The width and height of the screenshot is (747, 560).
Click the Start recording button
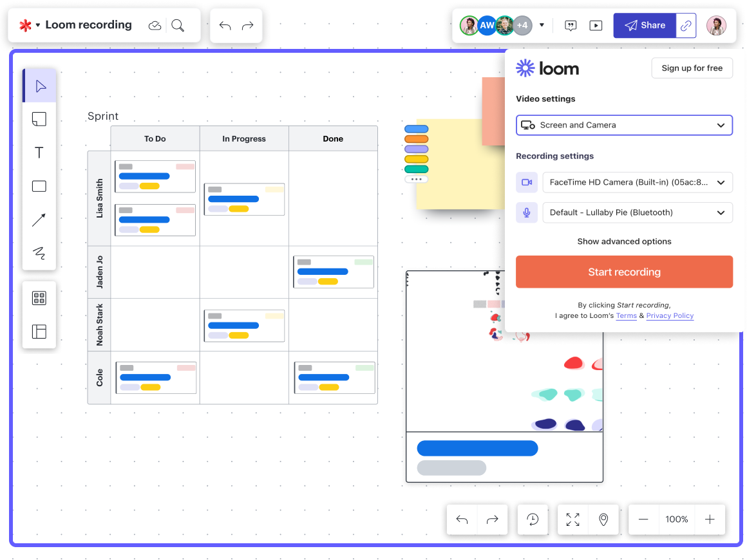(624, 272)
